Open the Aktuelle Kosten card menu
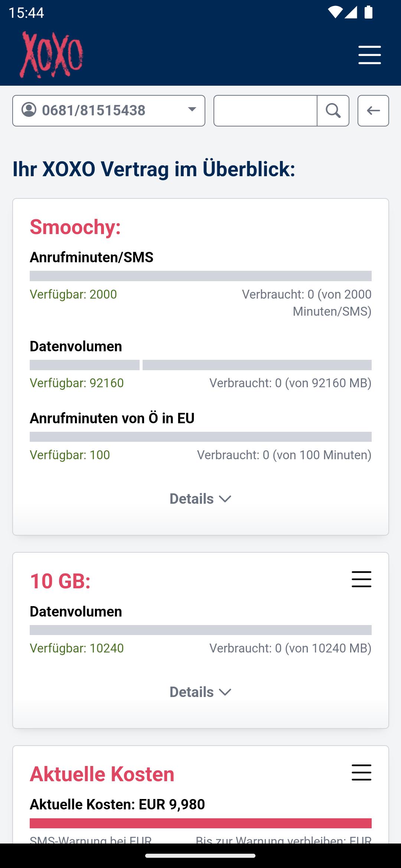This screenshot has width=401, height=868. point(361,772)
